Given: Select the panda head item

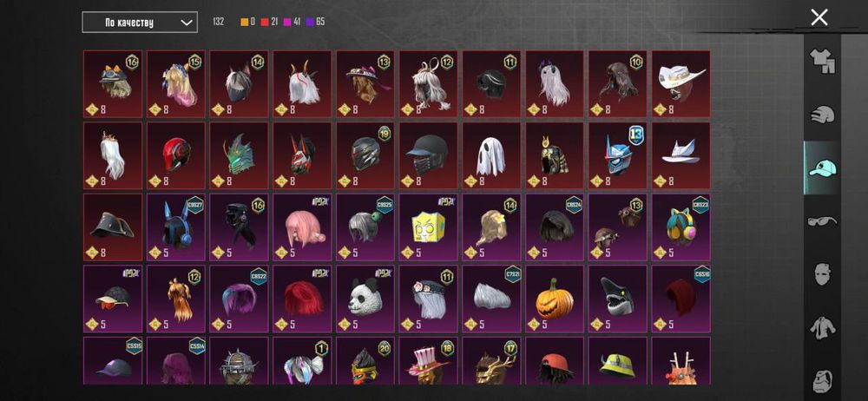Looking at the screenshot, I should coord(365,298).
